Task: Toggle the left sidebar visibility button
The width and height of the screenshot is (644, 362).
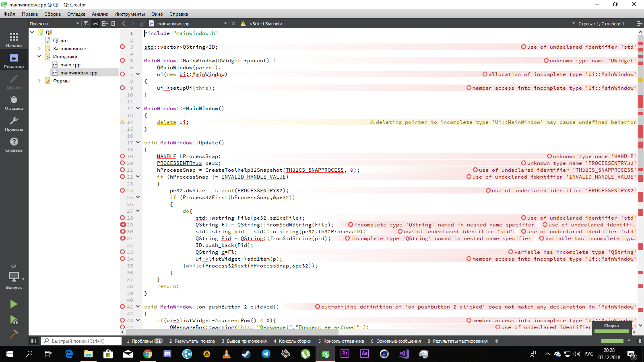Action: tap(34, 341)
